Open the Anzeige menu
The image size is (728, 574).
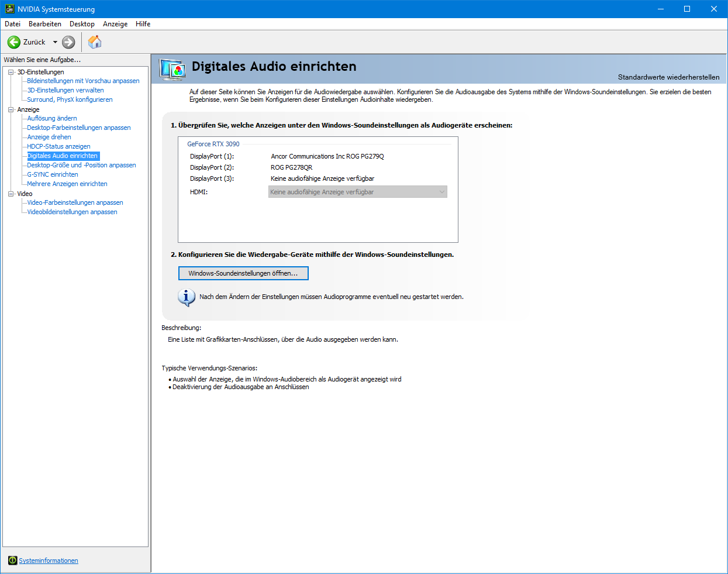pos(115,24)
